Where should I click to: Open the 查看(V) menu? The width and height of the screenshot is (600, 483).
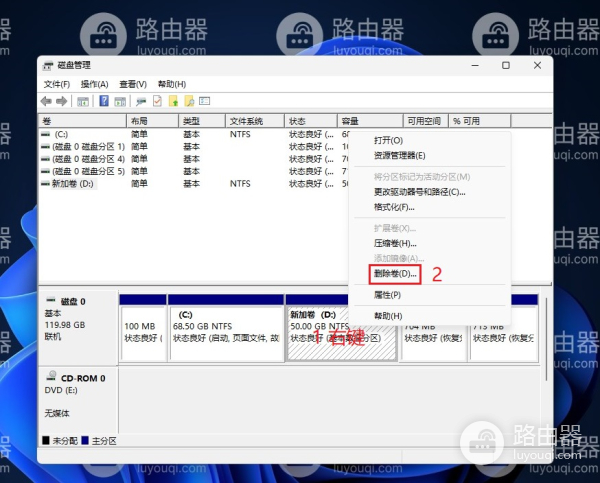point(133,84)
